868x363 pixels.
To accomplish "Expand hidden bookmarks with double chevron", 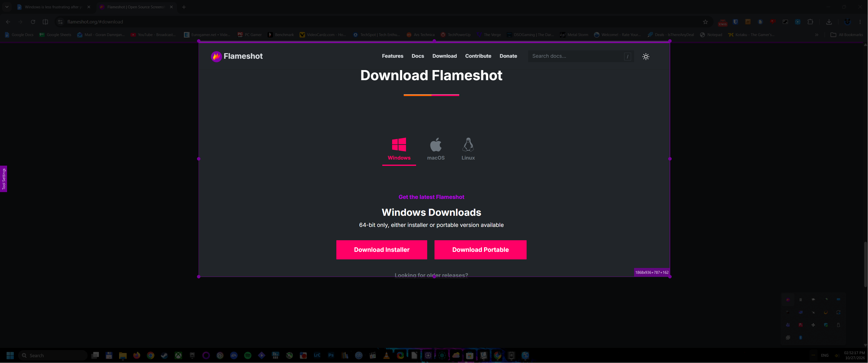I will point(817,35).
